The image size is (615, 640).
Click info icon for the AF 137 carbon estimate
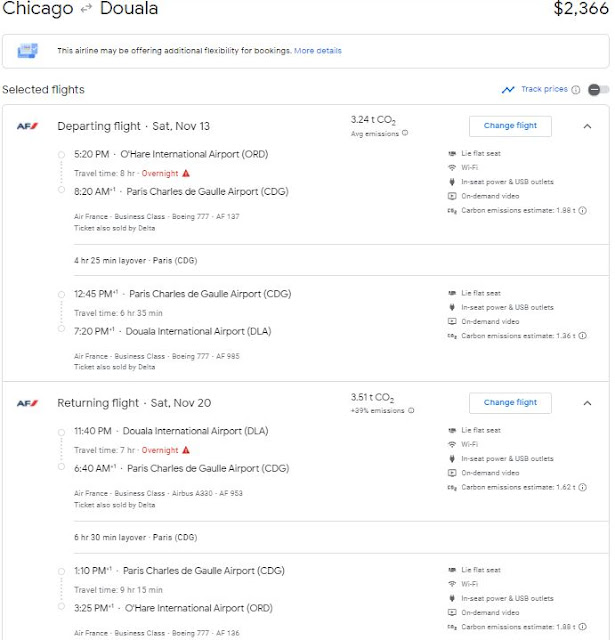pos(583,210)
